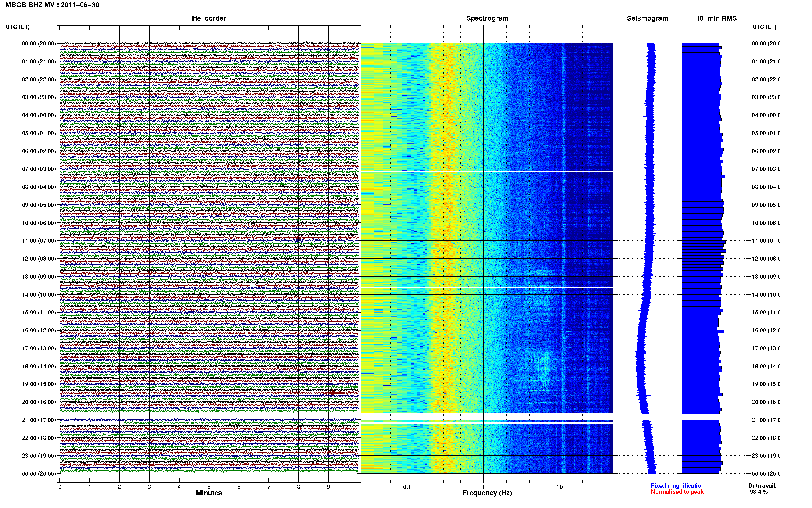Click the white gap line near 13:30 in spectrogram
Screen dimensions: 812x508
(487, 287)
